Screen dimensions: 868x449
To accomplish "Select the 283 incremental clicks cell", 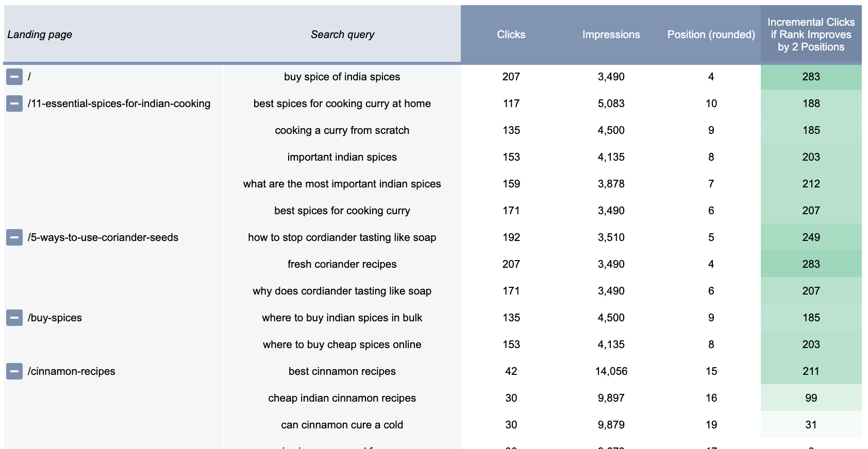I will (811, 77).
